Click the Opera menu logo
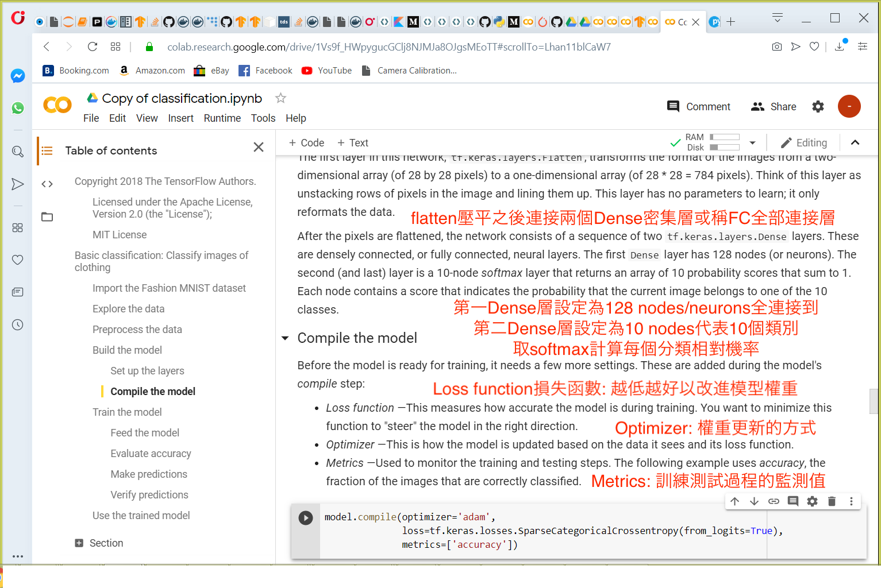 pyautogui.click(x=18, y=18)
